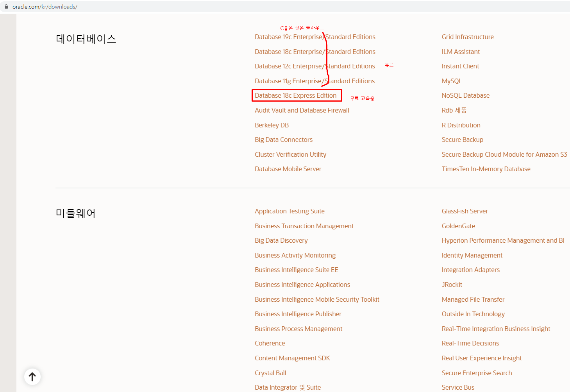Open Business Transaction Management link
Viewport: 570px width, 392px height.
tap(304, 226)
